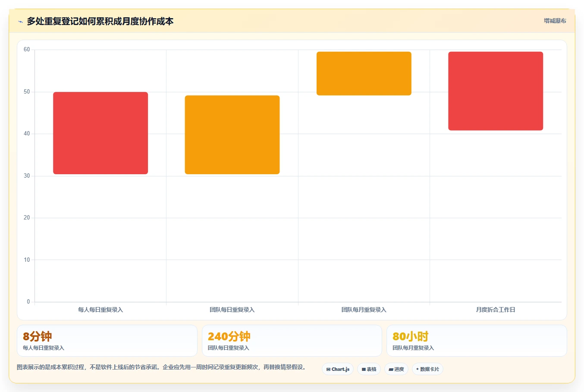Click the 每人每日重复录入 caption under 8分钟
The height and width of the screenshot is (392, 584).
(x=44, y=348)
